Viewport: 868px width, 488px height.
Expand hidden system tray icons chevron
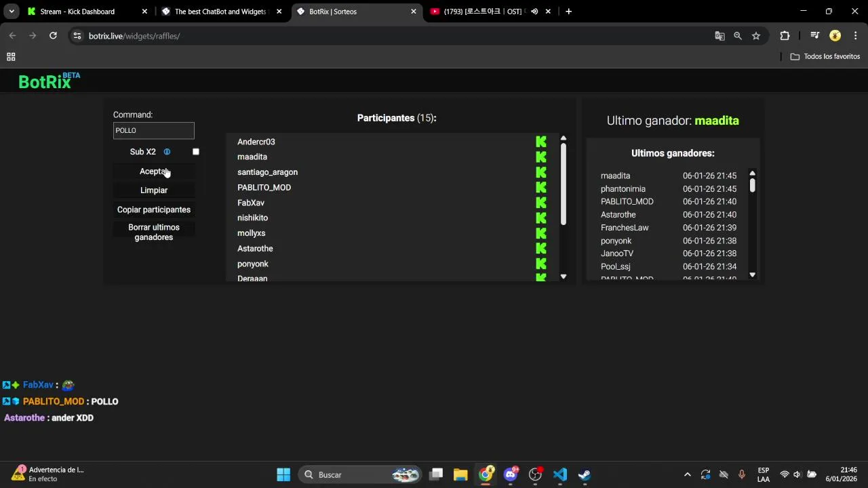[688, 474]
